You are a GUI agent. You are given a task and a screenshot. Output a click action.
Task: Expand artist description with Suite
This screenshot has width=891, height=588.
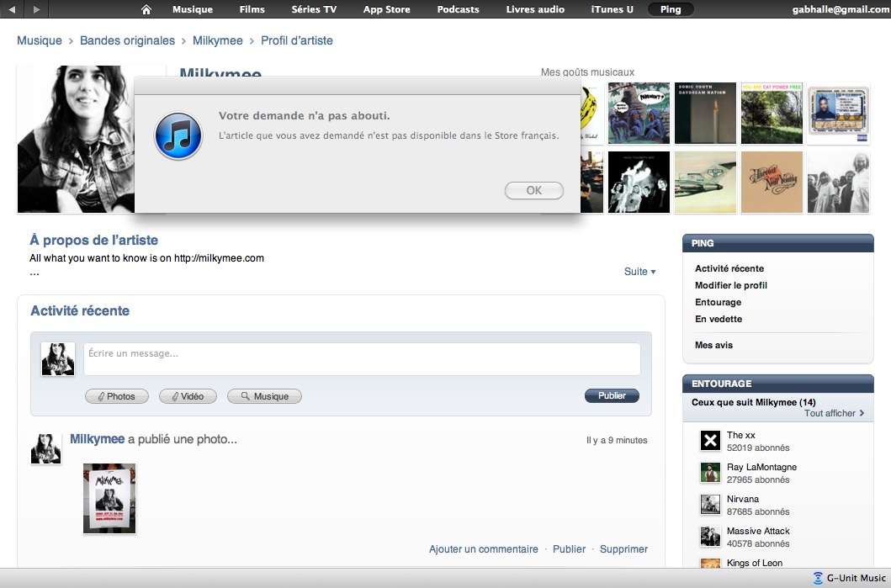(639, 272)
